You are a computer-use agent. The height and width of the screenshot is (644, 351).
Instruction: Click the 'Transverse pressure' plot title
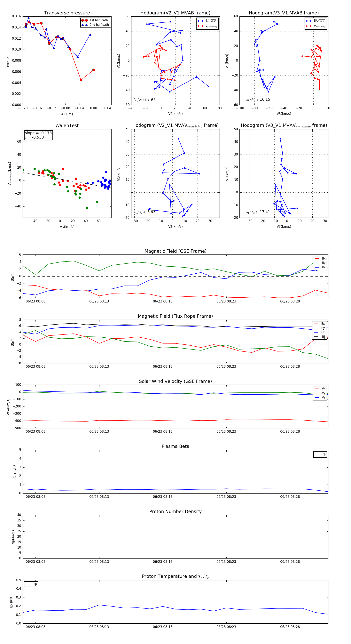point(67,13)
